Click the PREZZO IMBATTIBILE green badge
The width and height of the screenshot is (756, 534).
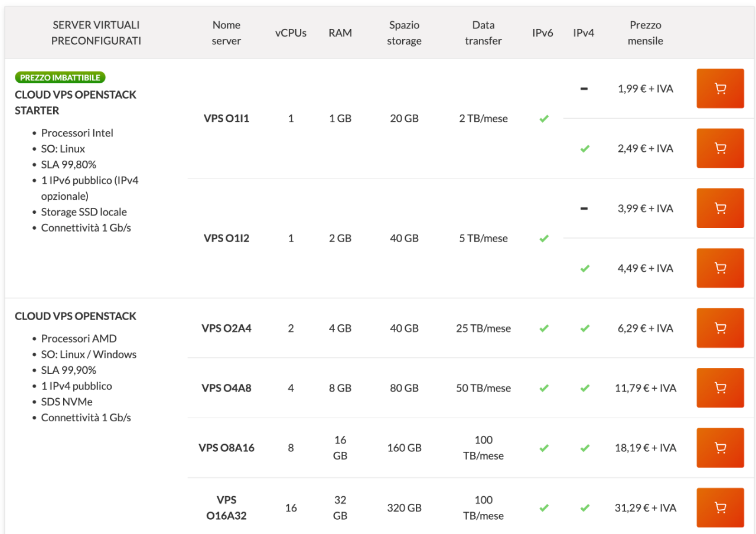(60, 77)
